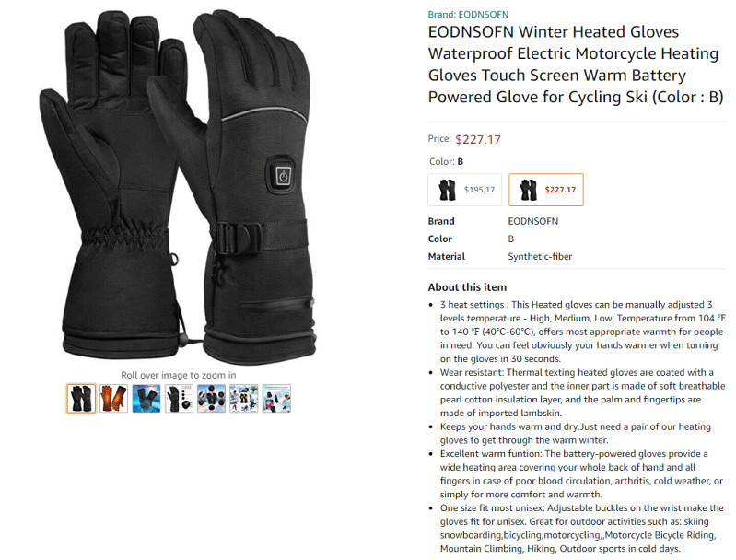View the sixth thumbnail with snow activities collage
Screen dimensions: 736x560
point(243,399)
